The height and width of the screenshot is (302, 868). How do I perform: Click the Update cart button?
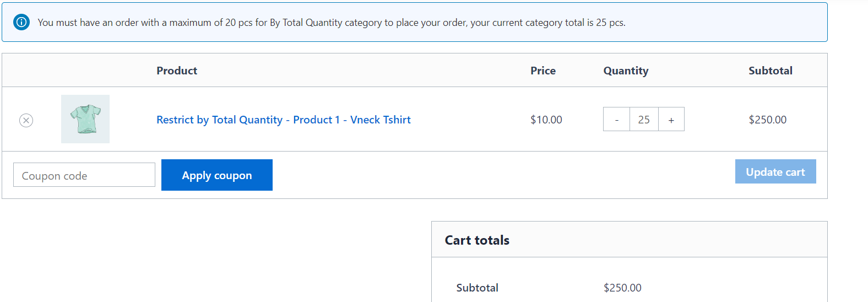click(775, 172)
